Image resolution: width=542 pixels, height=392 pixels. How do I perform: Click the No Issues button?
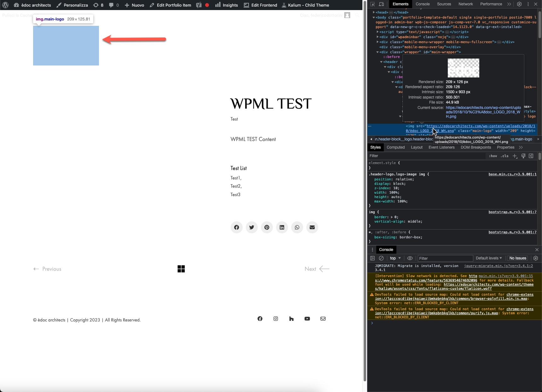518,258
